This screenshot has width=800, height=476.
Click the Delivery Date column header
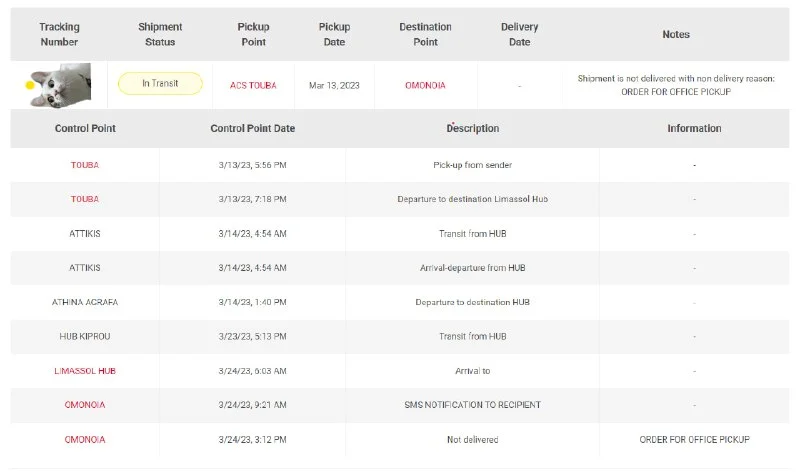coord(519,34)
